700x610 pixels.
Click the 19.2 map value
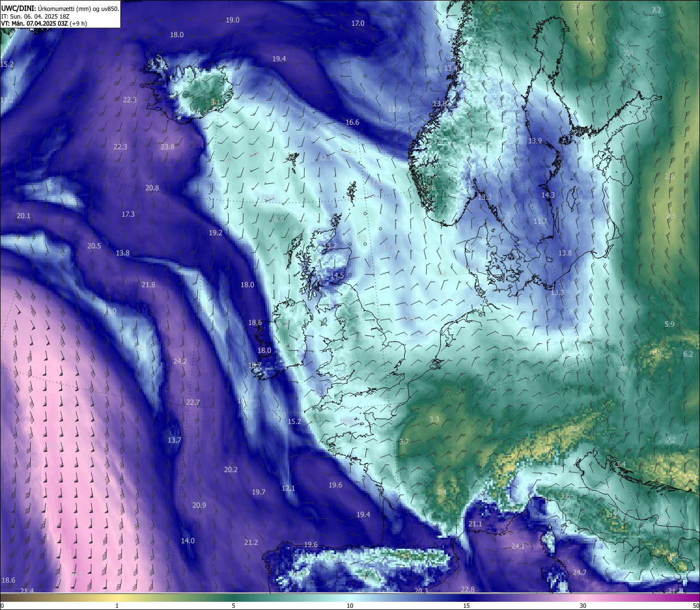215,233
